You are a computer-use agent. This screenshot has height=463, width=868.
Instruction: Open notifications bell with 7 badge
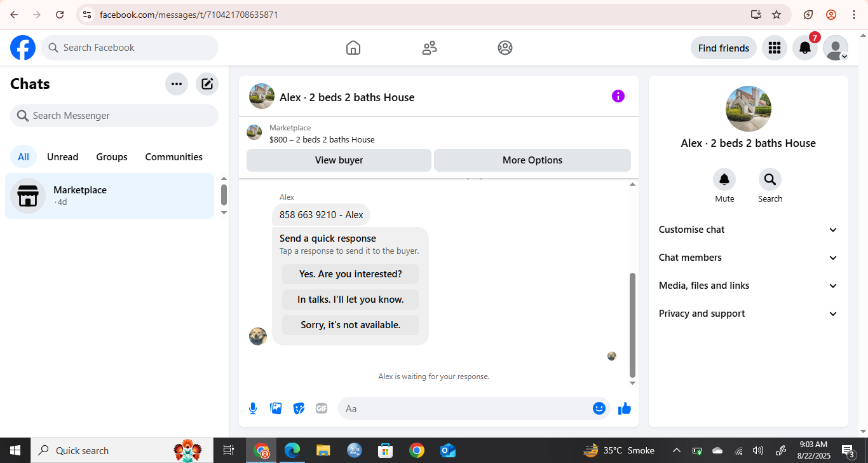pyautogui.click(x=805, y=48)
